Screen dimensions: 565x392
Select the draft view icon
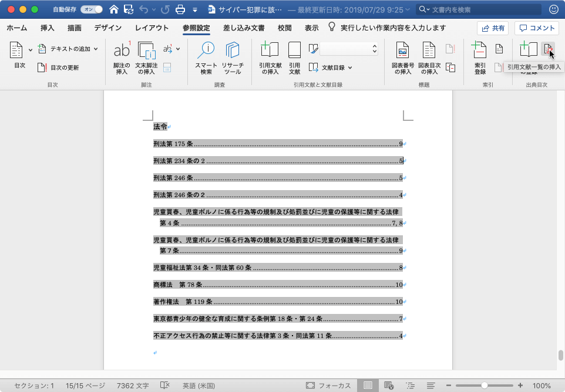click(431, 386)
